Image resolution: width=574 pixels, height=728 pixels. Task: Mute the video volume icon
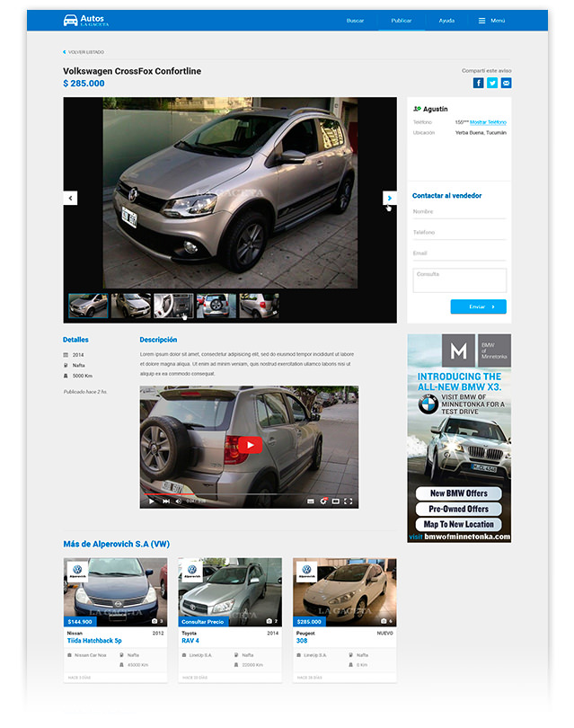(x=178, y=501)
